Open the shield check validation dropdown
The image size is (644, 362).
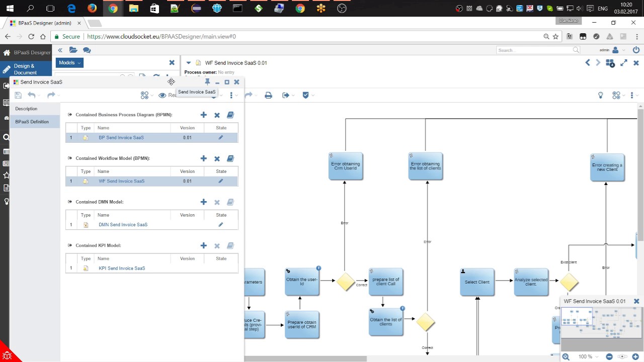click(307, 95)
